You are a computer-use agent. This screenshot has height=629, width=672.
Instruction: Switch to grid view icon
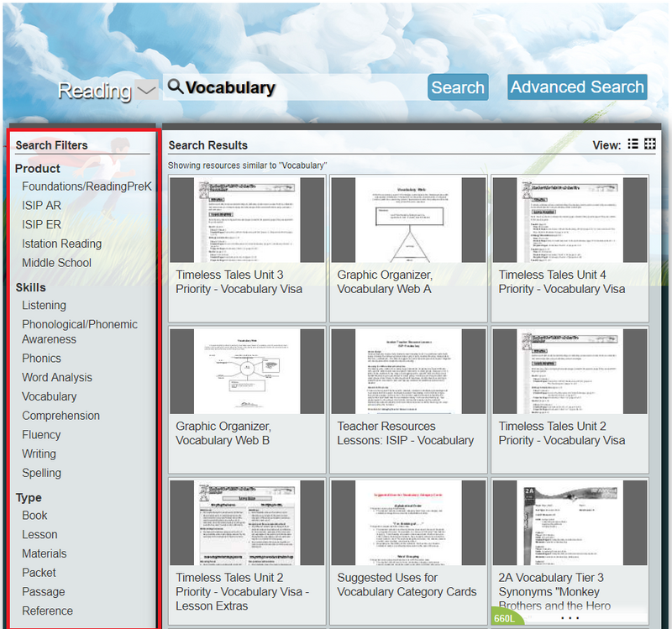point(649,144)
